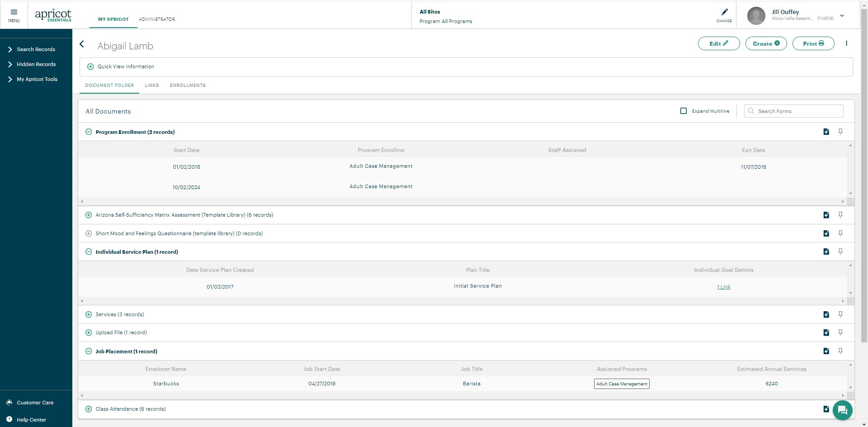Click the 11/07/2018 exit date cell
The height and width of the screenshot is (427, 868).
pyautogui.click(x=753, y=167)
